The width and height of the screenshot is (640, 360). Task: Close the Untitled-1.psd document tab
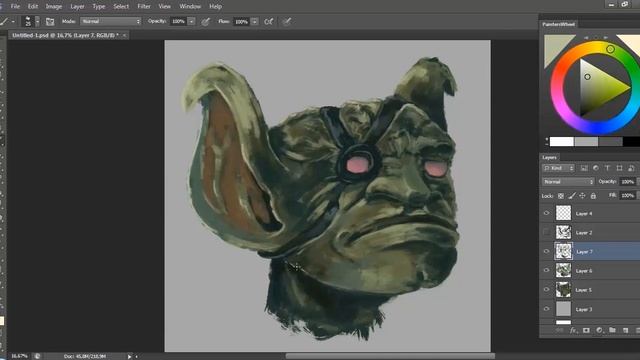pos(124,36)
